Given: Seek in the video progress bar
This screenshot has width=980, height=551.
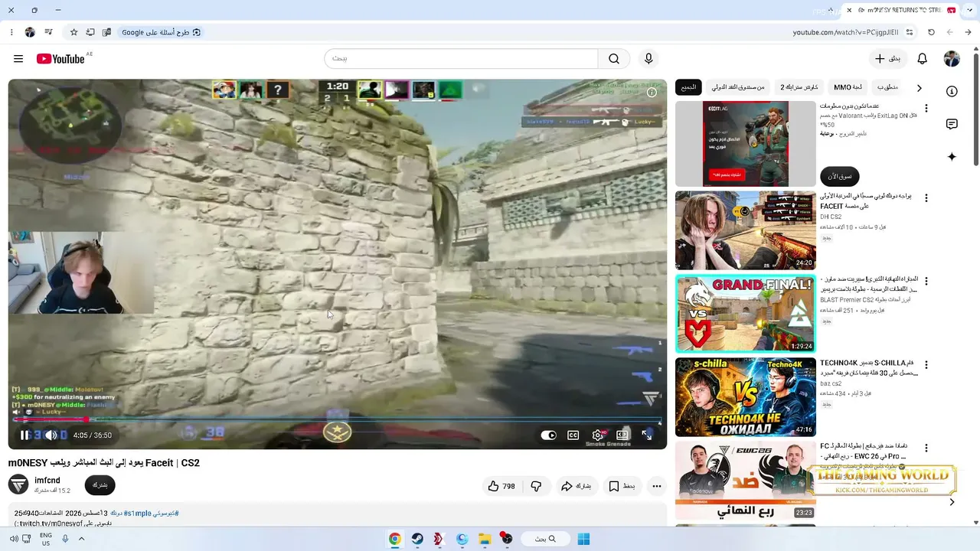Looking at the screenshot, I should coord(337,420).
